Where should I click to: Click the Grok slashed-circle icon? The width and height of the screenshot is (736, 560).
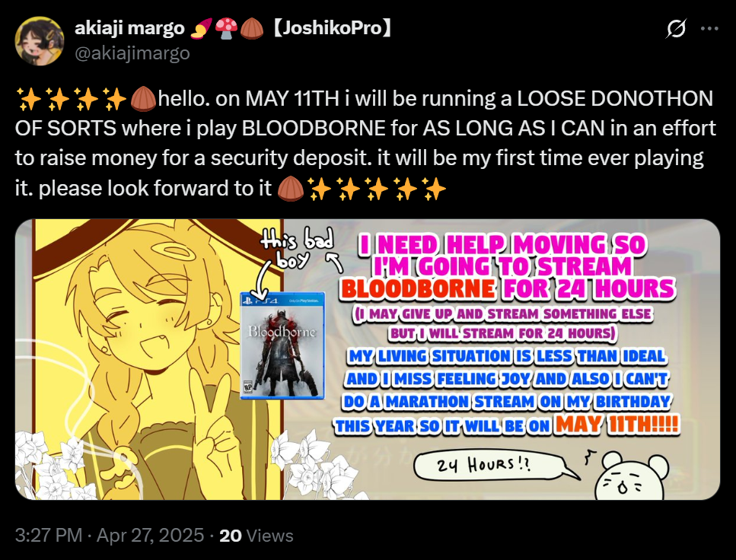(x=677, y=29)
